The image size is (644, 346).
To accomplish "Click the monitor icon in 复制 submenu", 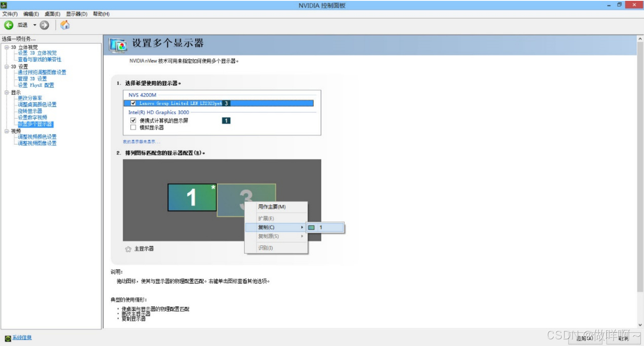I will pyautogui.click(x=311, y=227).
